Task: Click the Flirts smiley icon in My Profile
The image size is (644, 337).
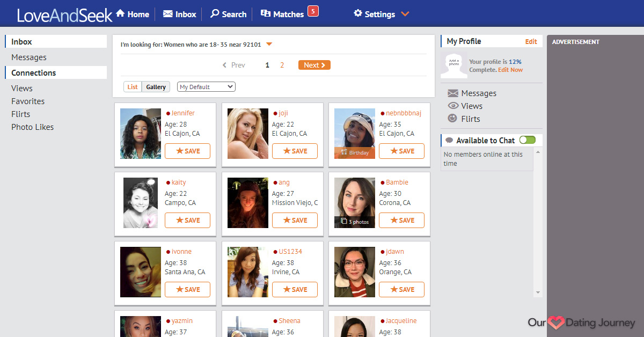Action: point(453,119)
